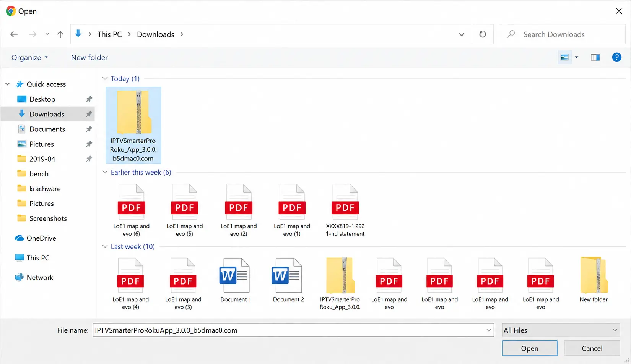This screenshot has height=364, width=631.
Task: Collapse the Last week (10) group
Action: [105, 247]
